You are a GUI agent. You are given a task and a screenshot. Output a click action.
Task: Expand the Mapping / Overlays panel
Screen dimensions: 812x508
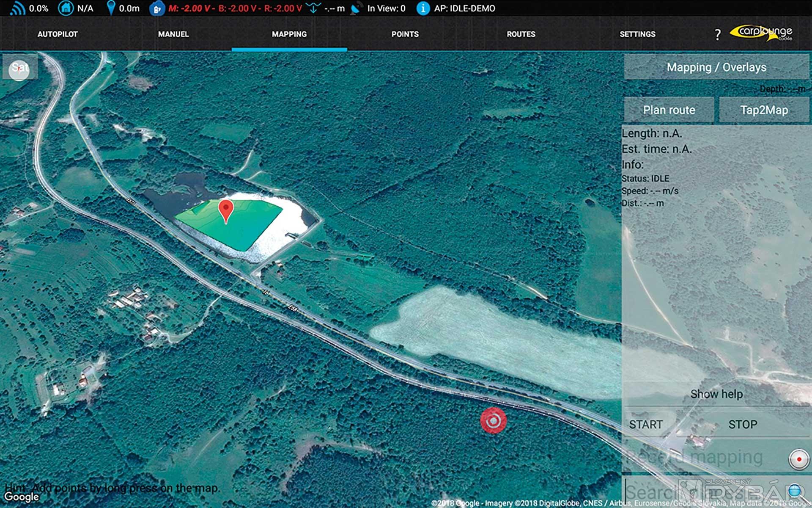pos(716,67)
